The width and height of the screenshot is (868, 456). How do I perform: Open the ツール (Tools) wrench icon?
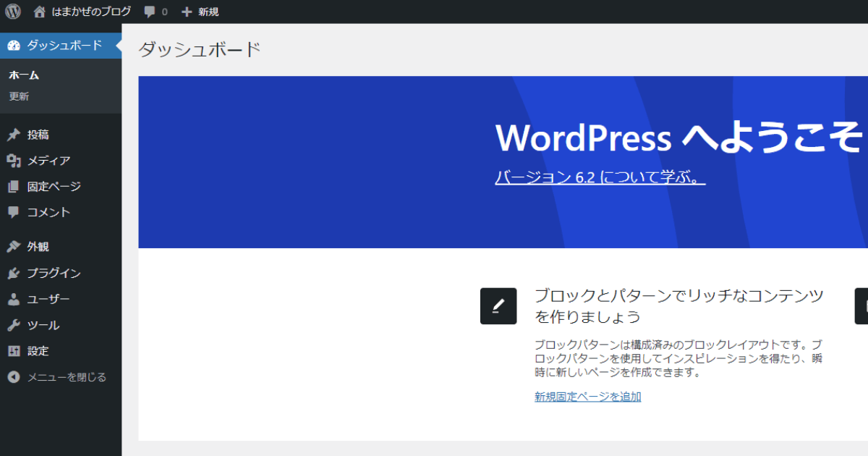(12, 325)
